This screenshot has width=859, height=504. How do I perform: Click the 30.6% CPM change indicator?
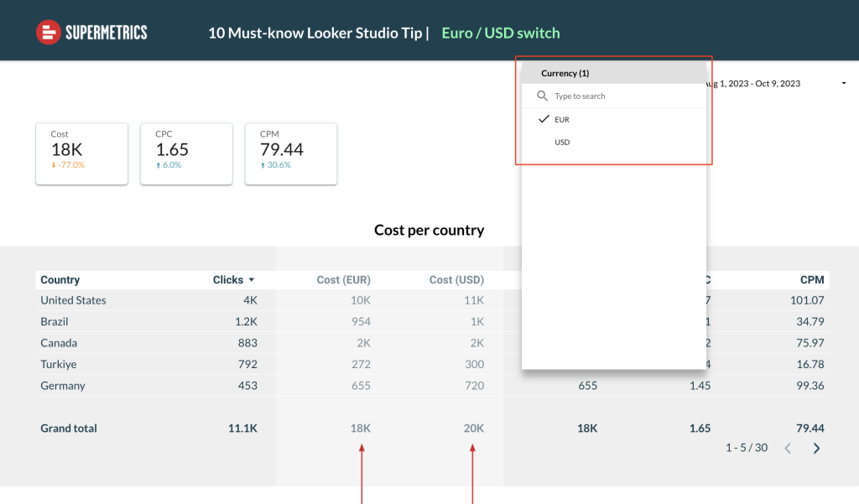tap(275, 165)
